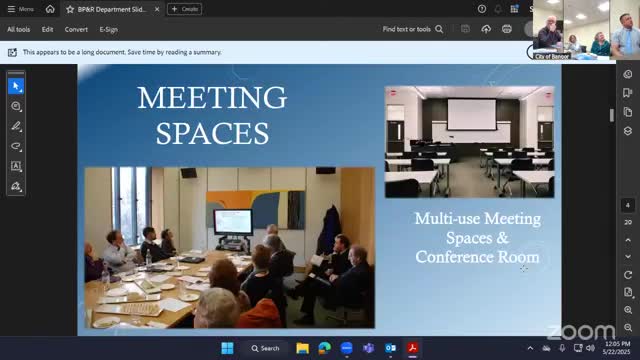The image size is (640, 360).
Task: Choose the Highlight pen tool
Action: [16, 126]
